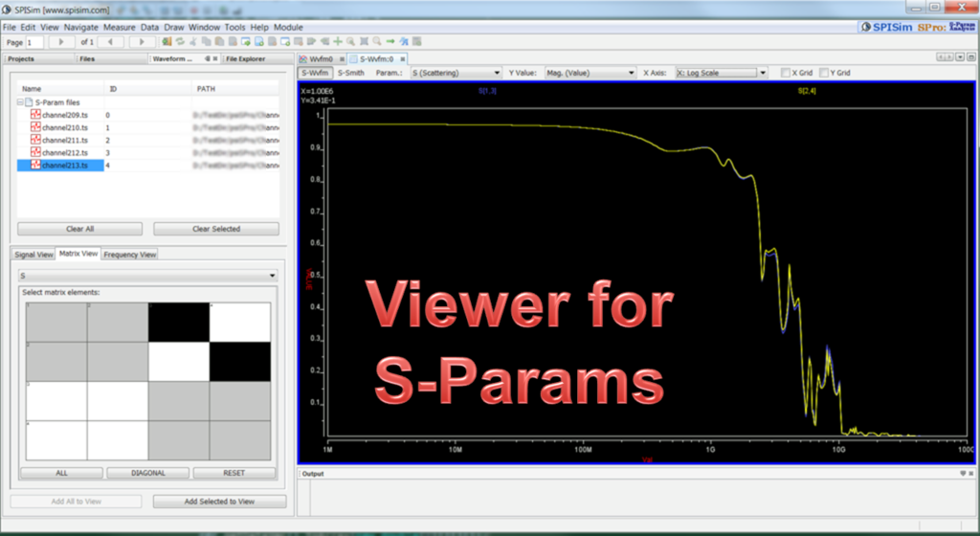Image resolution: width=980 pixels, height=536 pixels.
Task: Select channel211.ts in the S-Param files list
Action: click(65, 140)
